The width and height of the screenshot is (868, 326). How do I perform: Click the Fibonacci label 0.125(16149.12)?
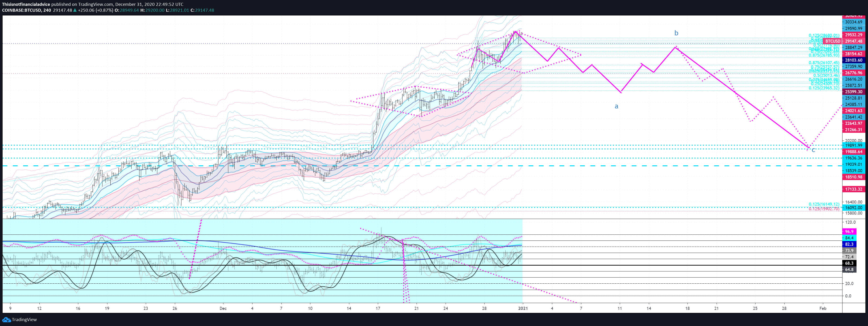pos(824,204)
